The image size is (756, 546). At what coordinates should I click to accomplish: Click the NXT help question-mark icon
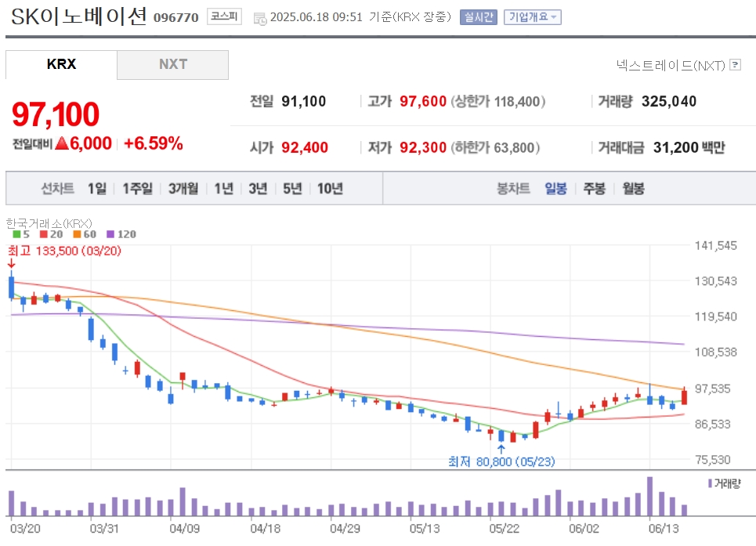[735, 64]
